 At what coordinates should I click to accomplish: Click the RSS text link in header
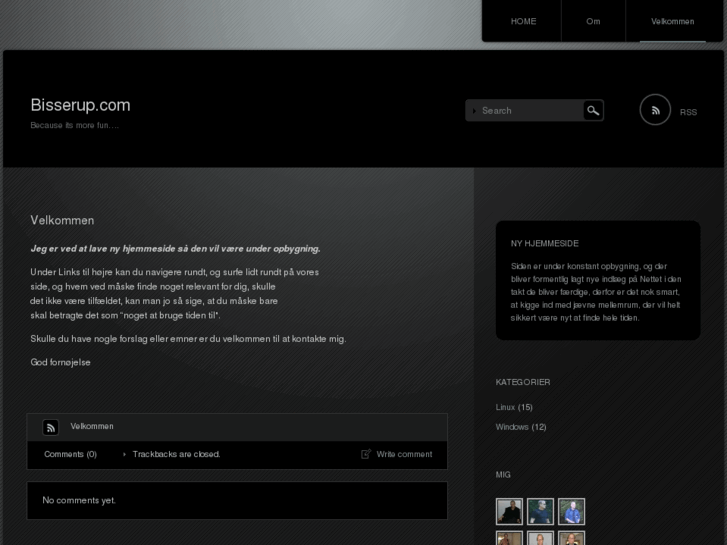point(688,112)
